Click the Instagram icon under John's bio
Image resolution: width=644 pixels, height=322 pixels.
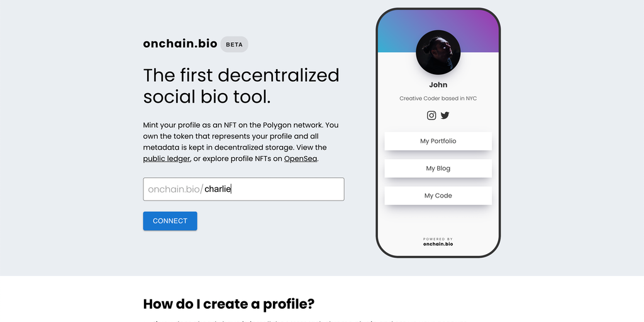(x=431, y=115)
